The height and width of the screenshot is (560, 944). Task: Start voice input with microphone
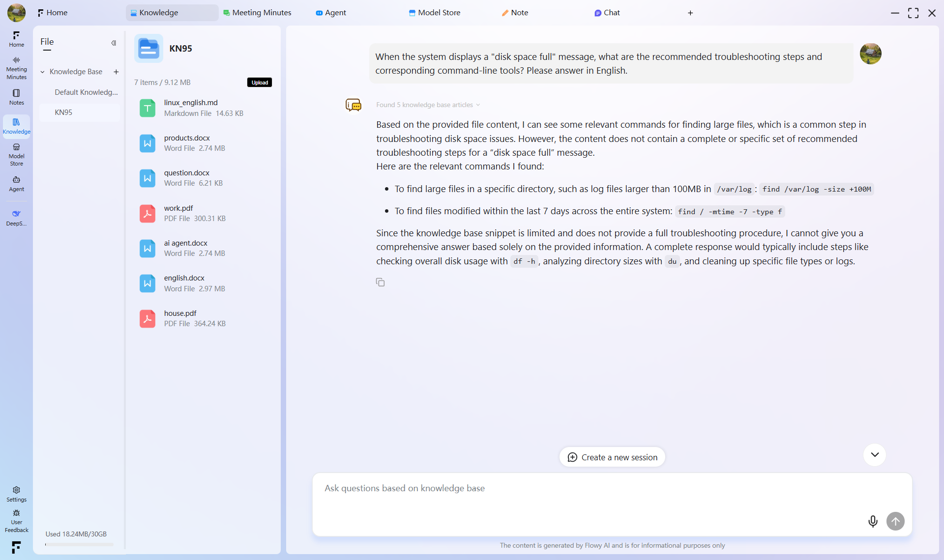873,521
